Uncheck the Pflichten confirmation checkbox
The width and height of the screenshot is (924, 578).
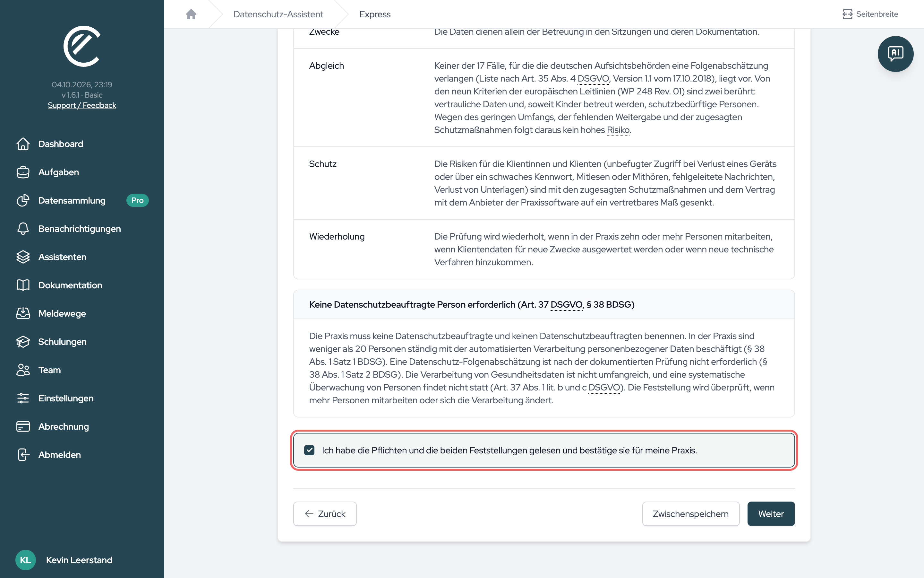(309, 450)
